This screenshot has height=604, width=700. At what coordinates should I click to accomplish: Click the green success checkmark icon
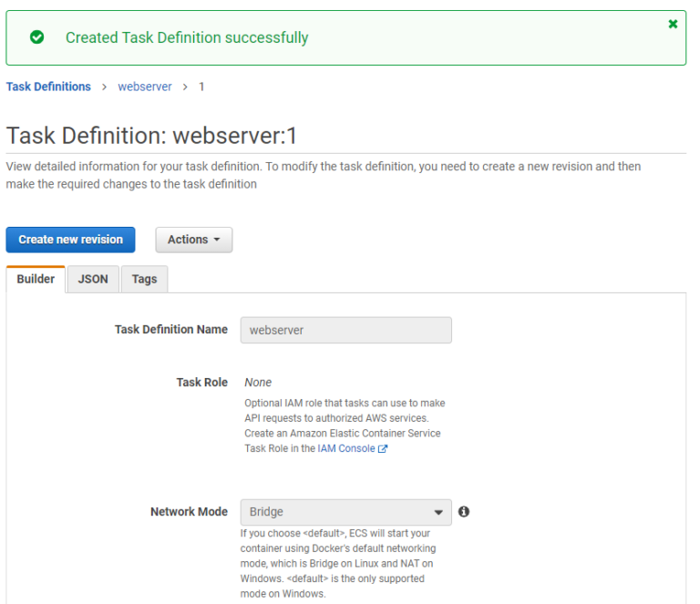point(36,37)
